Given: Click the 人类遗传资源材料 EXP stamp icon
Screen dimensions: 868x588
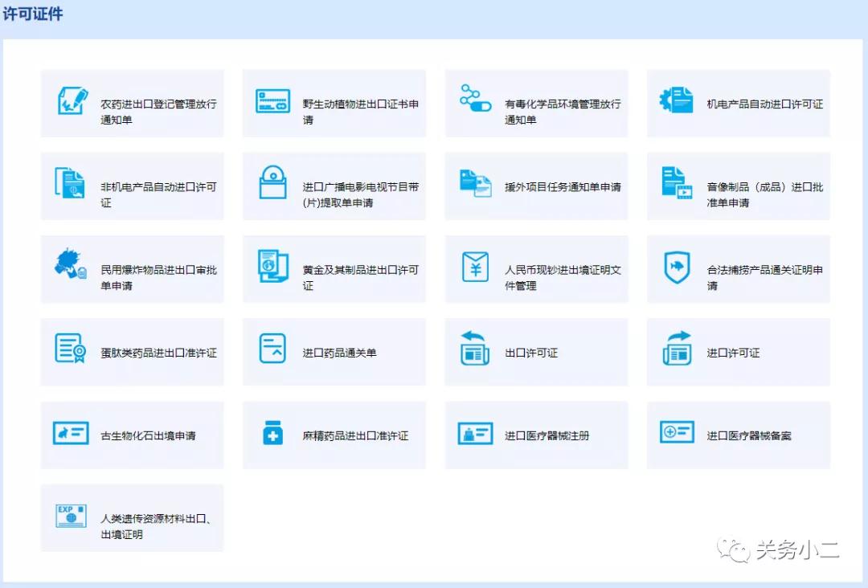Looking at the screenshot, I should 70,517.
